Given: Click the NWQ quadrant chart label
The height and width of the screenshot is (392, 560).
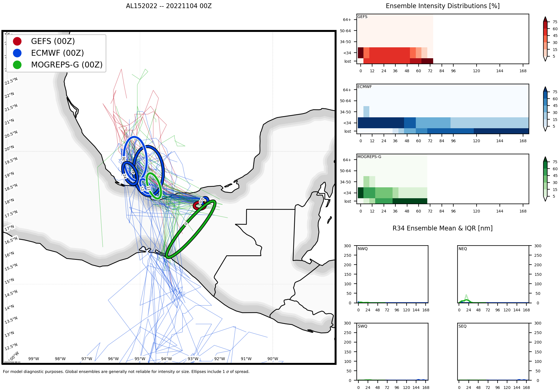Looking at the screenshot, I should tap(363, 249).
